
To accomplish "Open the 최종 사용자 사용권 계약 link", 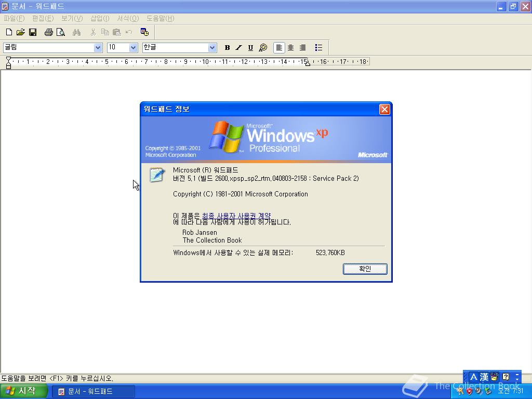I will 236,216.
